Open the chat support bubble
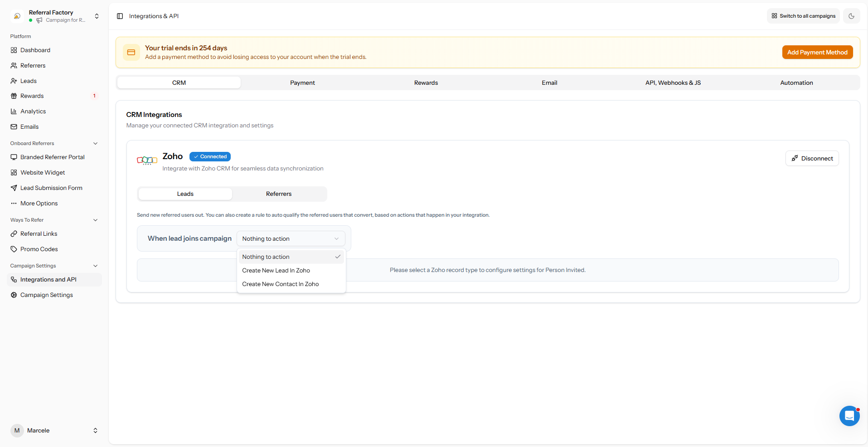868x447 pixels. tap(849, 416)
